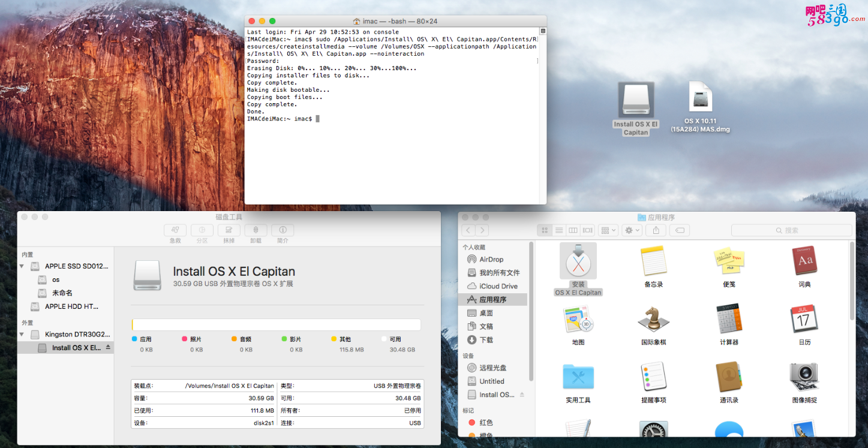Open the Finder arrange-by dropdown

608,230
